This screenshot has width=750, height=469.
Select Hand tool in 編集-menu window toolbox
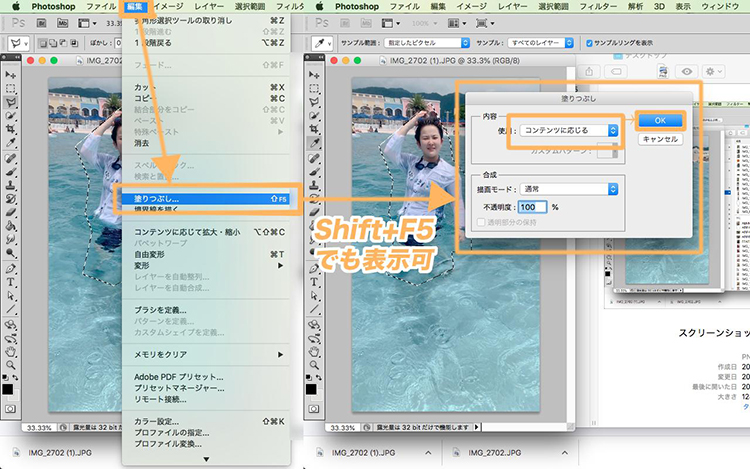(x=11, y=351)
